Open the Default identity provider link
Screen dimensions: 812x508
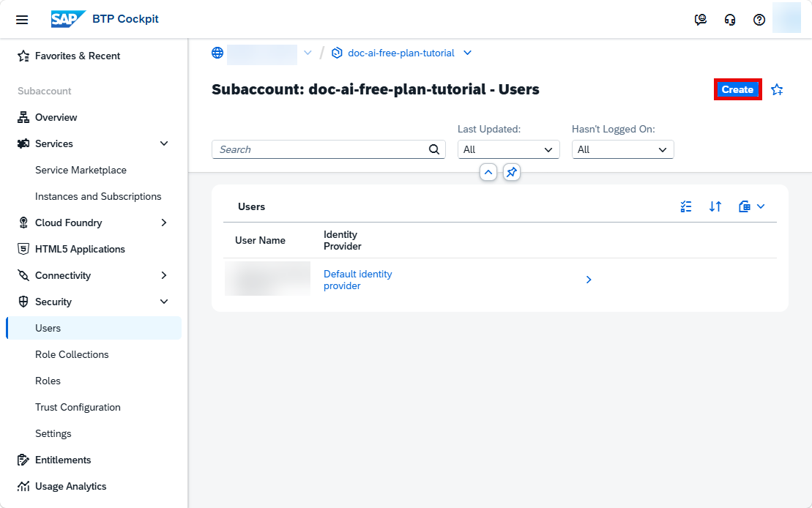coord(358,280)
